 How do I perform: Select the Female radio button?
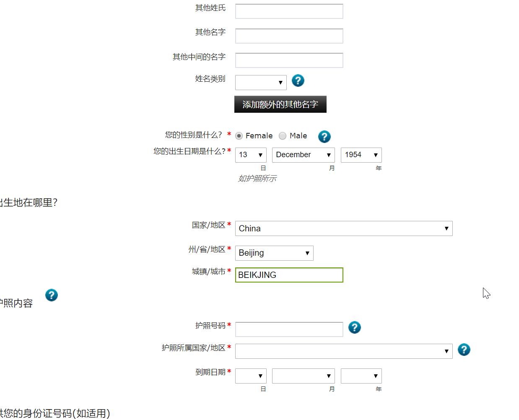[238, 136]
